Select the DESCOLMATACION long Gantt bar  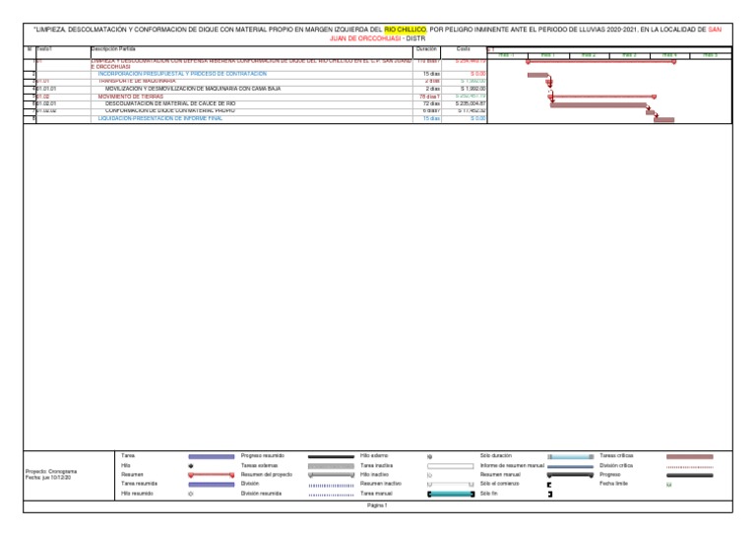598,104
